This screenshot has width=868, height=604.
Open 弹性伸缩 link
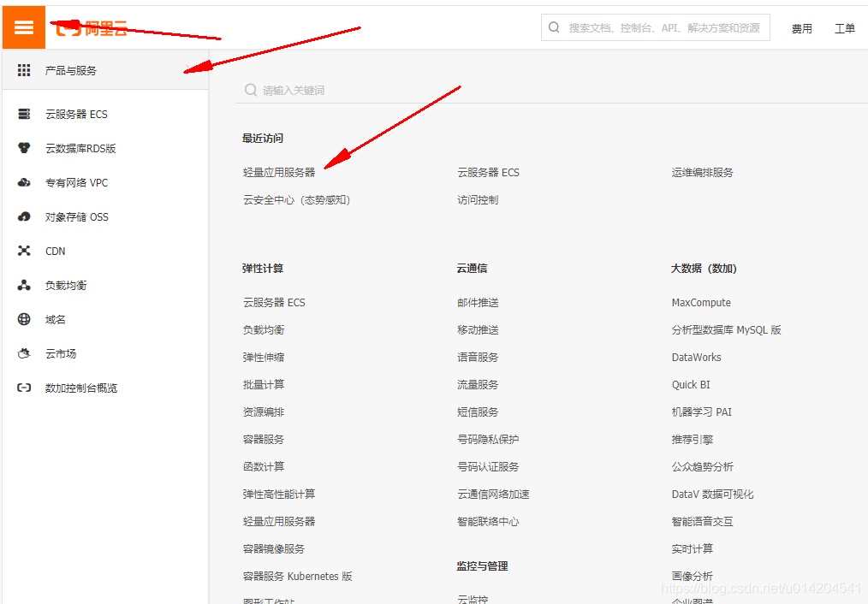[x=264, y=358]
